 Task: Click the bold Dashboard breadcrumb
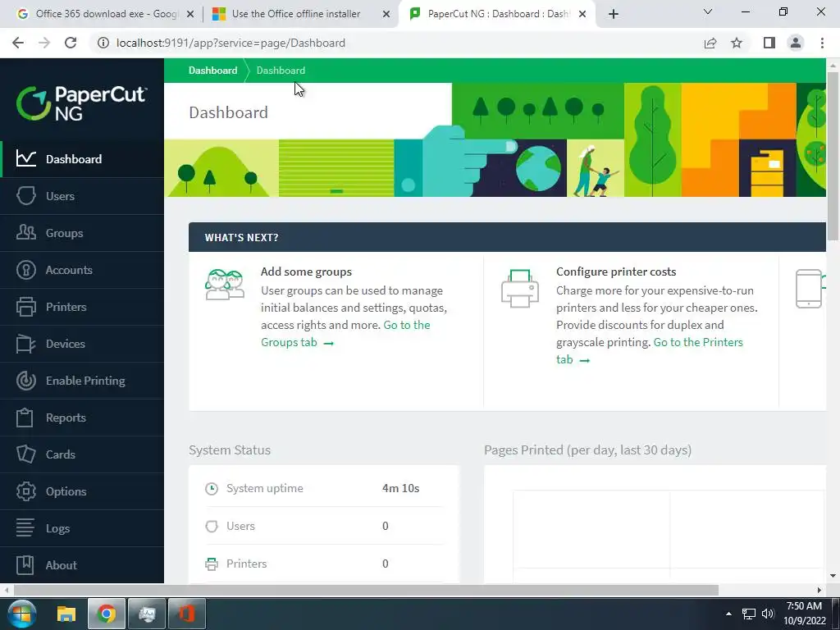tap(212, 71)
